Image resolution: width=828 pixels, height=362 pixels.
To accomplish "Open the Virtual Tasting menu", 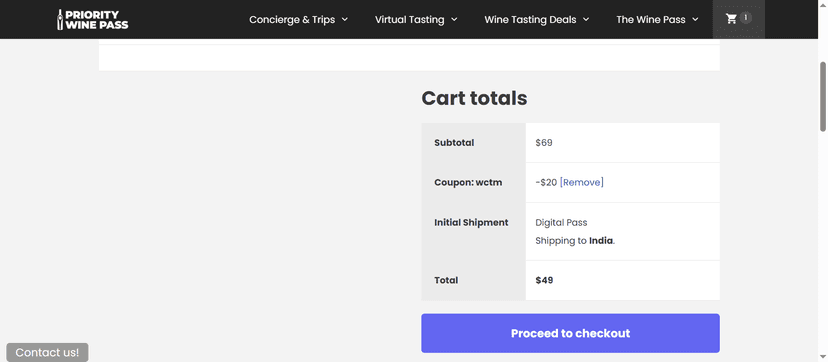I will tap(416, 20).
